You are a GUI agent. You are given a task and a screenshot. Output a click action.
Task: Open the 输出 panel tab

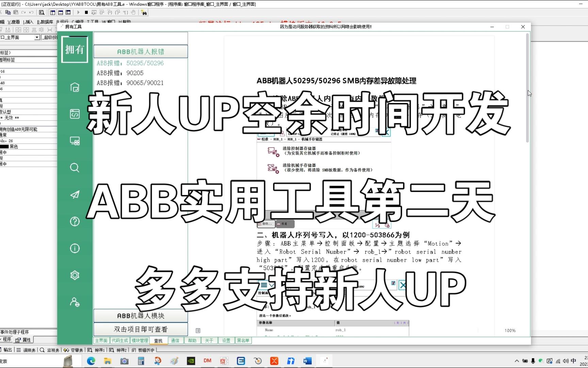(6, 350)
